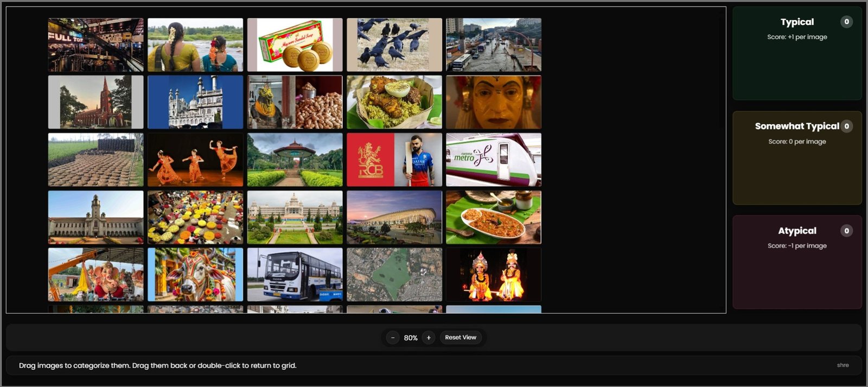This screenshot has width=868, height=387.
Task: Select the women with flower braids image
Action: [195, 45]
